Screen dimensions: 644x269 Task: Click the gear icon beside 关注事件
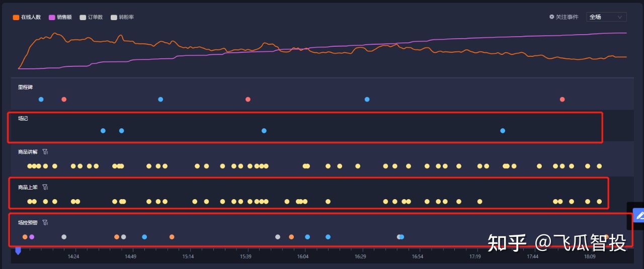[551, 17]
